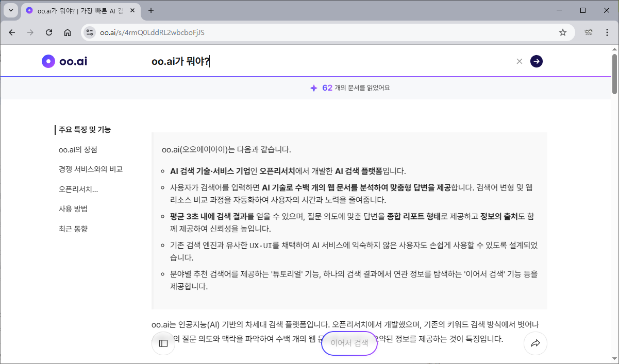Jump to 경쟁 서비스와의 비교 section
Screen dimensions: 619x364
(91, 169)
